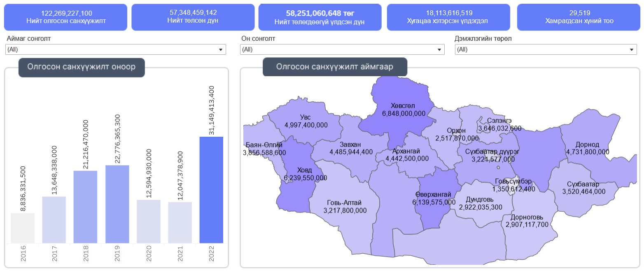Select the 2018 bar in chart
The height and width of the screenshot is (271, 644).
click(x=85, y=207)
